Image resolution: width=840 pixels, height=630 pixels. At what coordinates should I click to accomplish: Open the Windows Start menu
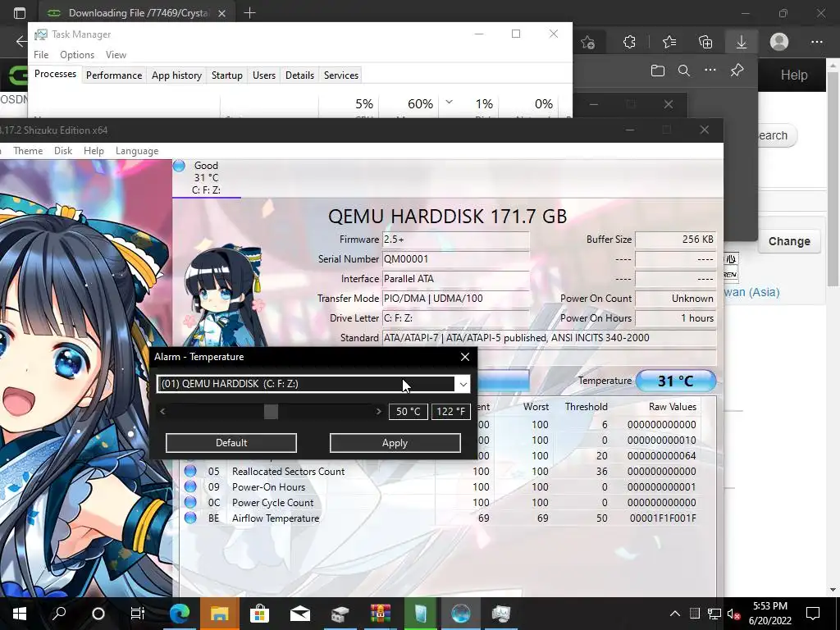(x=20, y=614)
